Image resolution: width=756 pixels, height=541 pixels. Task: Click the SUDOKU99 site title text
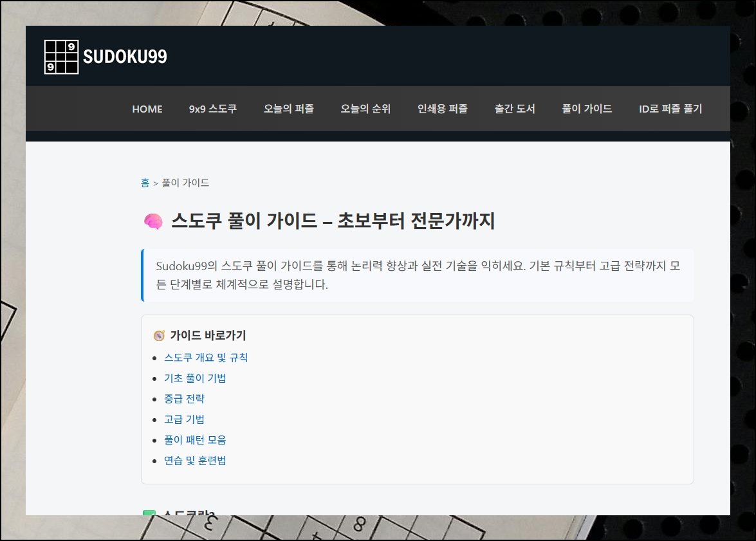(125, 57)
